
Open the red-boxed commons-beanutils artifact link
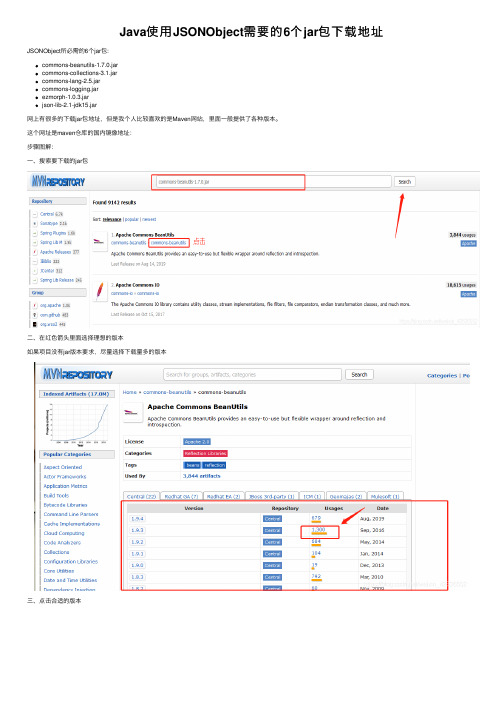click(169, 243)
